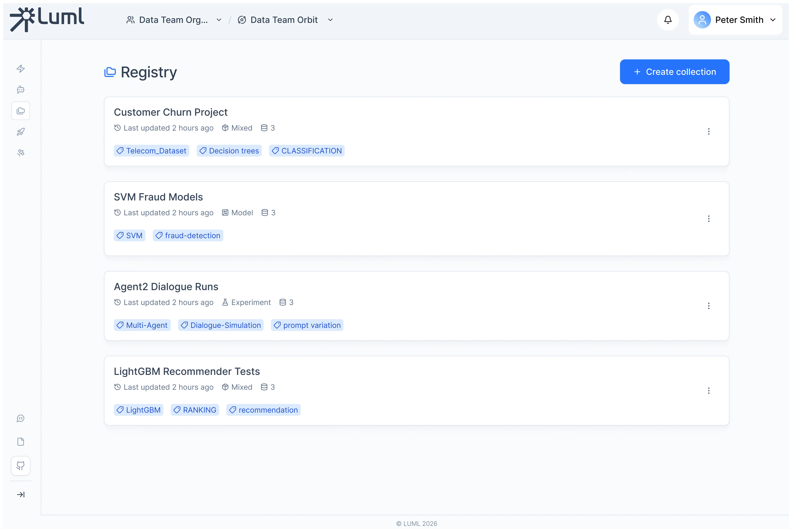Open documentation via the document icon
The width and height of the screenshot is (792, 532).
21,441
